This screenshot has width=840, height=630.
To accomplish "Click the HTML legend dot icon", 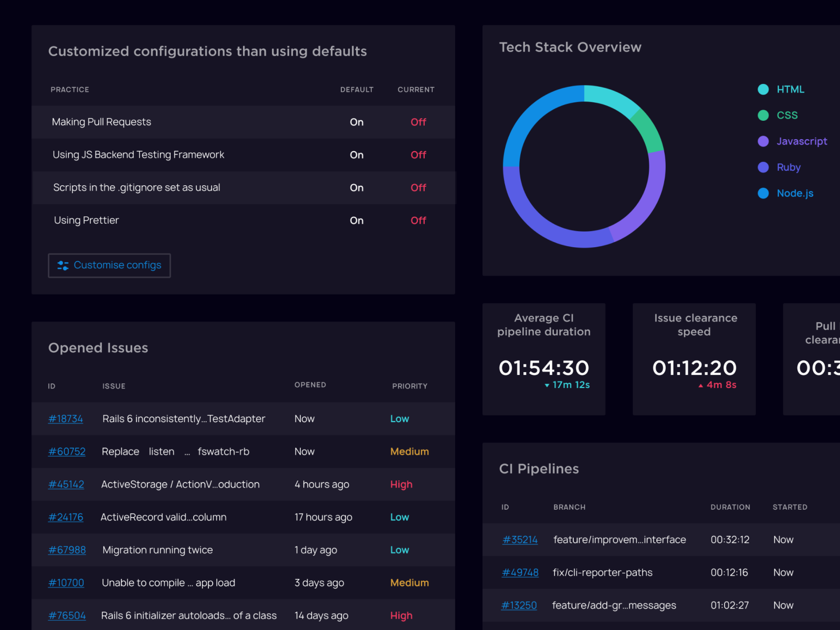I will tap(763, 89).
